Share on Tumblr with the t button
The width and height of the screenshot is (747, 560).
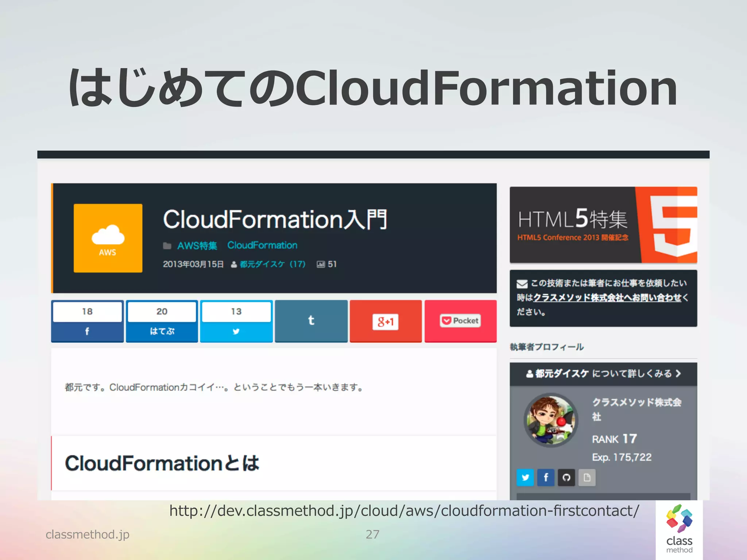pos(311,321)
